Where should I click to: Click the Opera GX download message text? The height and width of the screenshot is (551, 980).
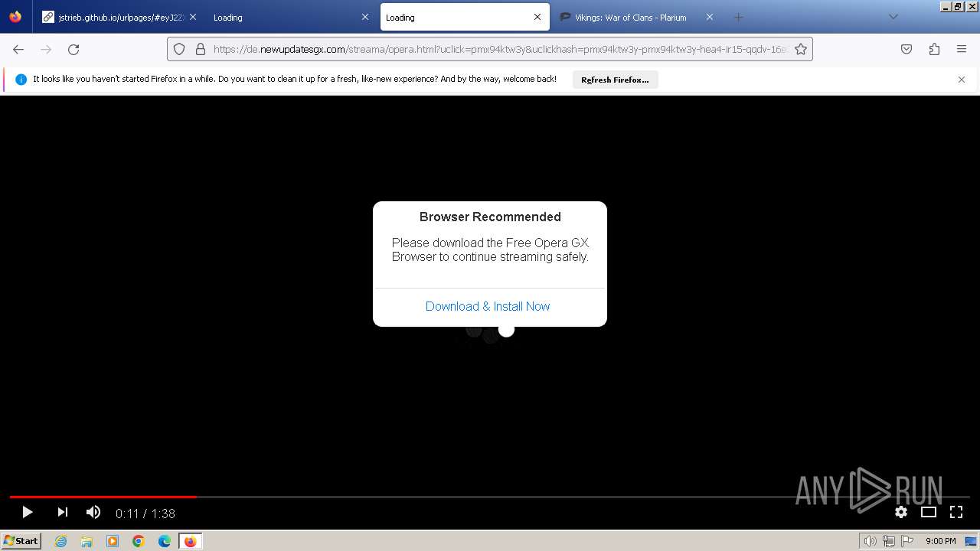click(x=490, y=249)
